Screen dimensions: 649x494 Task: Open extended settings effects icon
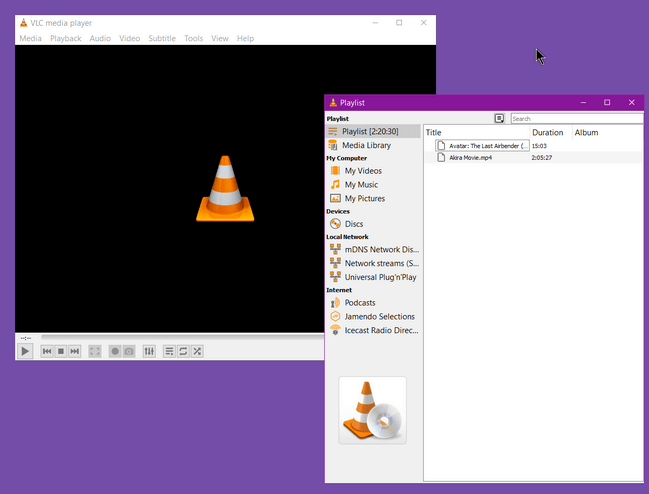click(149, 351)
